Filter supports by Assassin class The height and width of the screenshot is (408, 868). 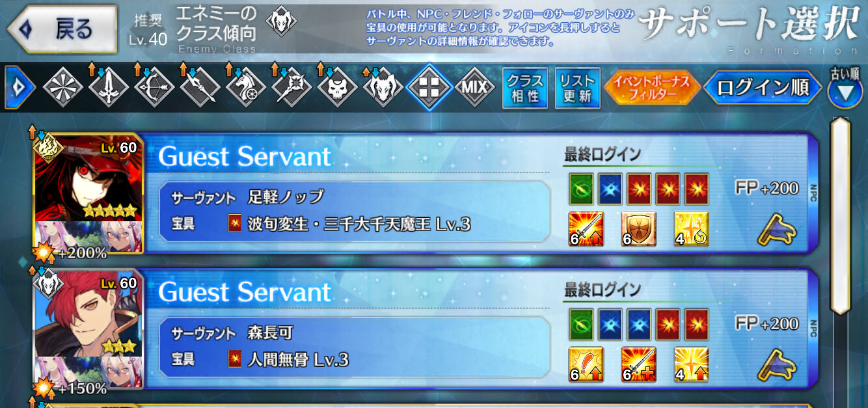click(x=336, y=88)
